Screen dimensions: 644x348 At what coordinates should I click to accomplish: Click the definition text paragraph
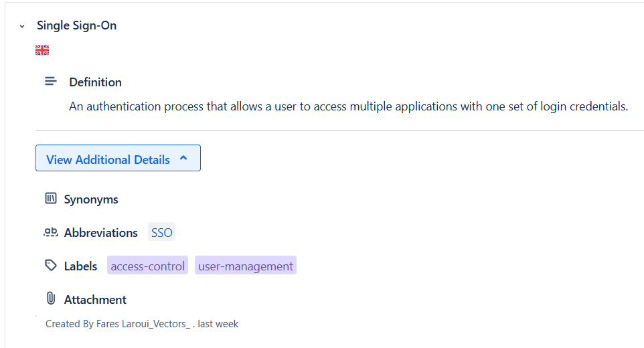[x=348, y=106]
